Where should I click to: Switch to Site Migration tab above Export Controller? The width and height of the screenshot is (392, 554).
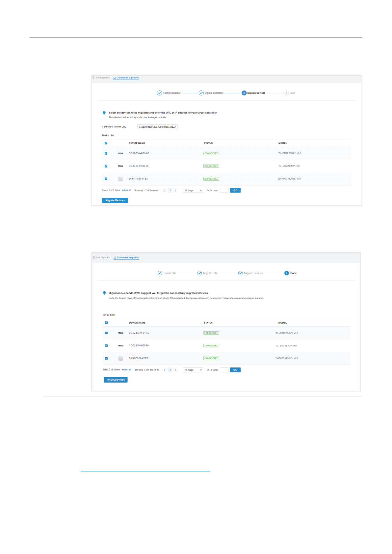point(102,78)
